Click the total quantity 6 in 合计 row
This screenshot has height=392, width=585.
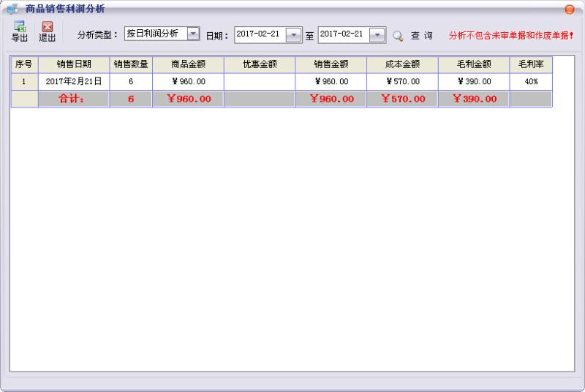coord(131,99)
